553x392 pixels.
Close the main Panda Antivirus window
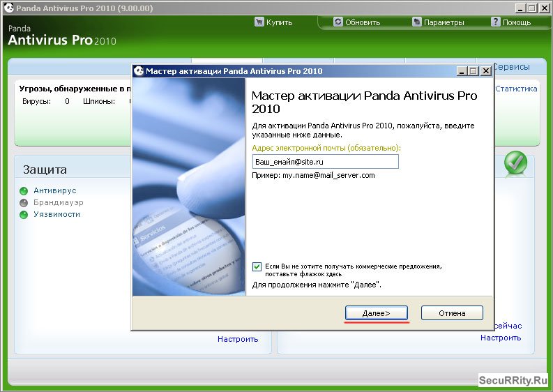tap(544, 8)
